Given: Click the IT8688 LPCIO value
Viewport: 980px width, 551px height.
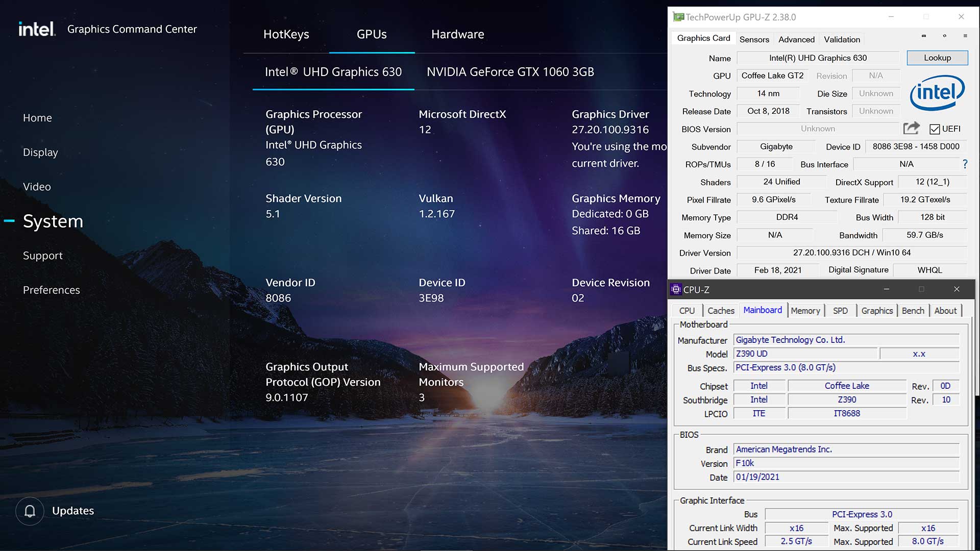Looking at the screenshot, I should point(847,413).
